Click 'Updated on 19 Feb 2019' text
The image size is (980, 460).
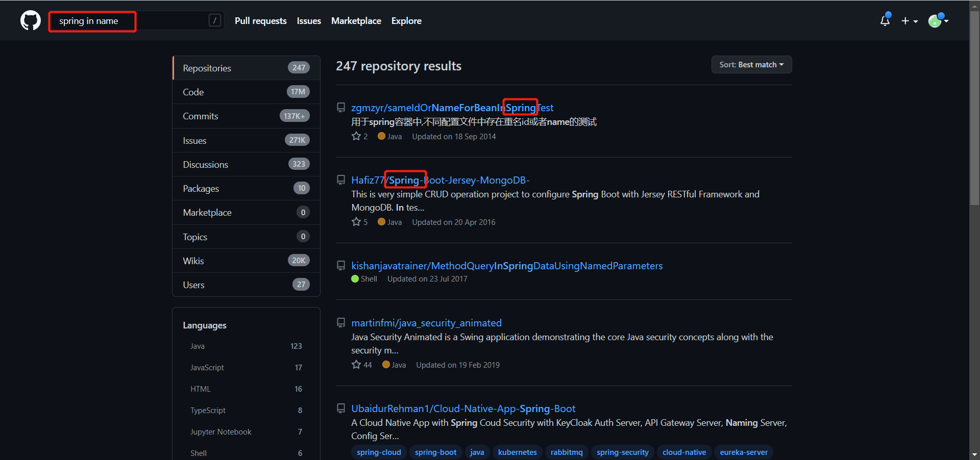point(458,365)
